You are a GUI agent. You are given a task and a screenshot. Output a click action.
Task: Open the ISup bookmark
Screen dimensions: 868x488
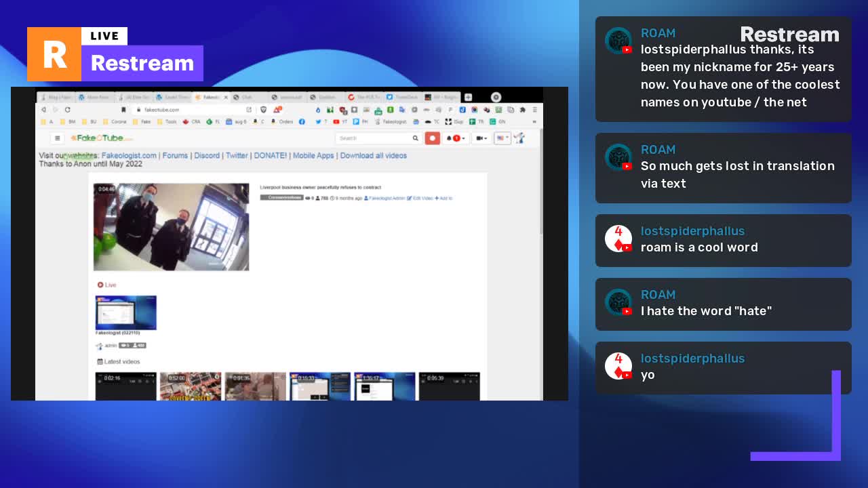(x=454, y=122)
